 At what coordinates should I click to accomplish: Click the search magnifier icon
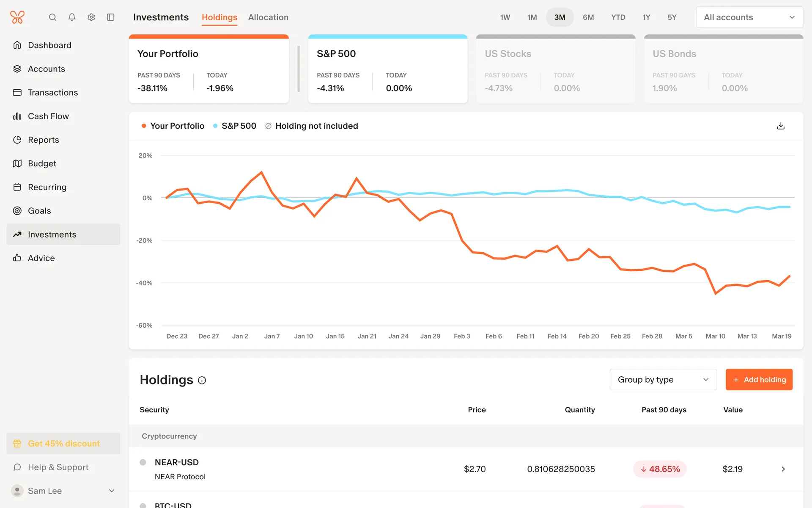52,17
